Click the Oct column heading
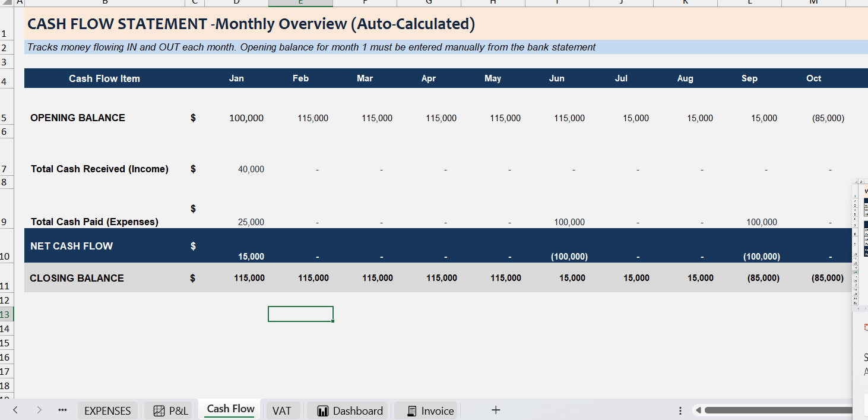This screenshot has height=420, width=868. pos(813,78)
